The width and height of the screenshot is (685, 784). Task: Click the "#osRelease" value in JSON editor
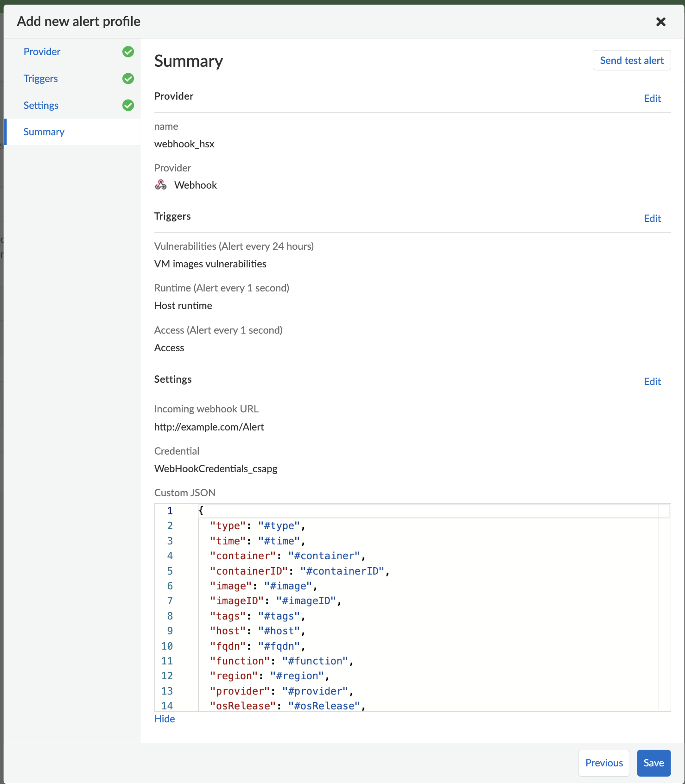(324, 706)
